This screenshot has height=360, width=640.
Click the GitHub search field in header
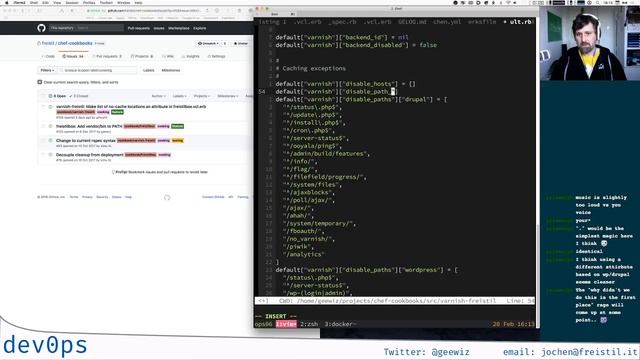86,28
